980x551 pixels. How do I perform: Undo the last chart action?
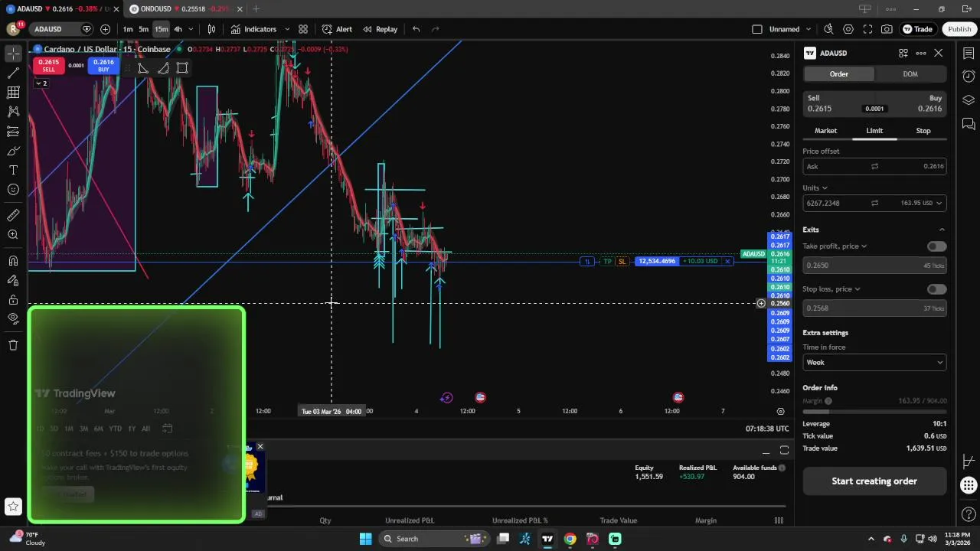pos(416,29)
